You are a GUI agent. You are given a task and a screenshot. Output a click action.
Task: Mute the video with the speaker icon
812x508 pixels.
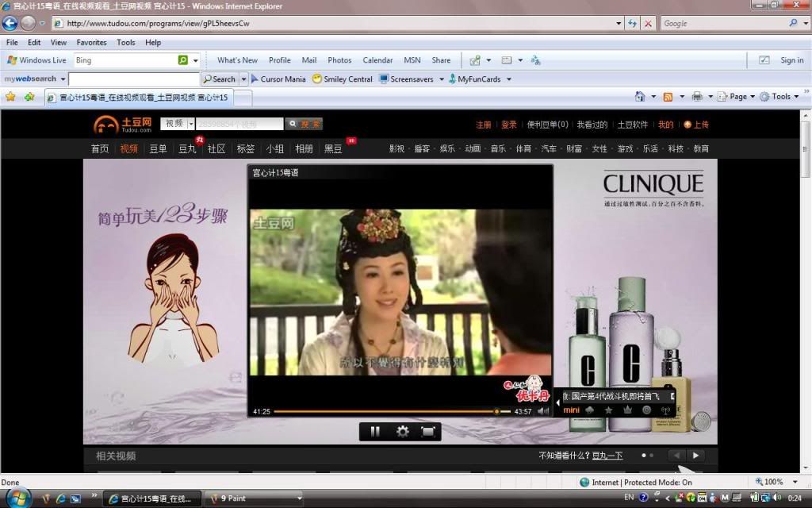pos(543,411)
